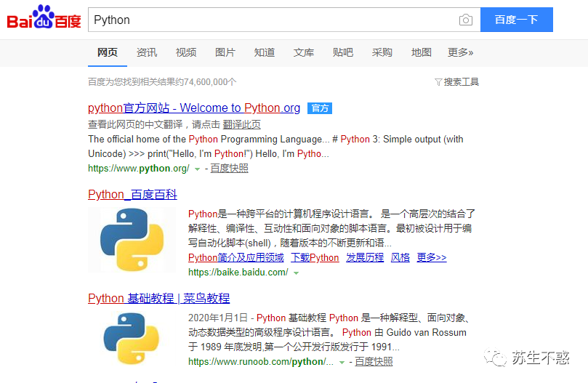Click 翻译此页 translate link
The height and width of the screenshot is (383, 588).
pyautogui.click(x=241, y=124)
